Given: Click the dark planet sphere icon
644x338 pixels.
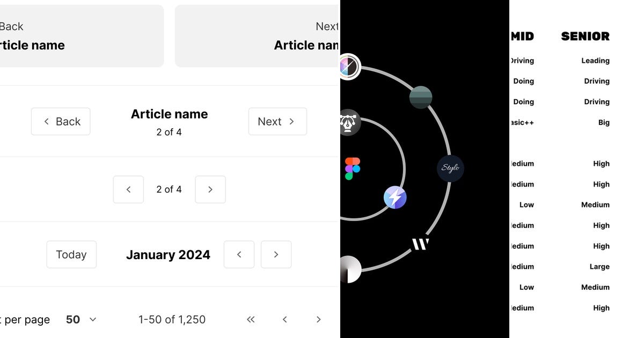Looking at the screenshot, I should click(x=421, y=97).
